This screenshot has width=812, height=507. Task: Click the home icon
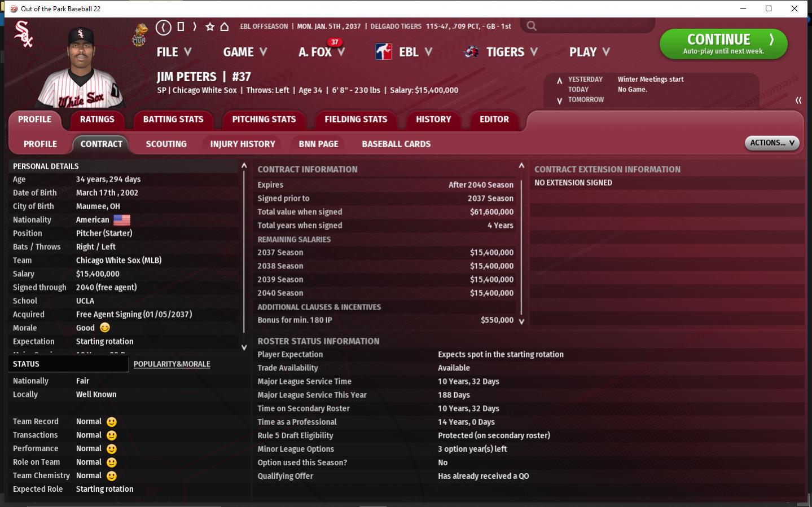pos(225,27)
